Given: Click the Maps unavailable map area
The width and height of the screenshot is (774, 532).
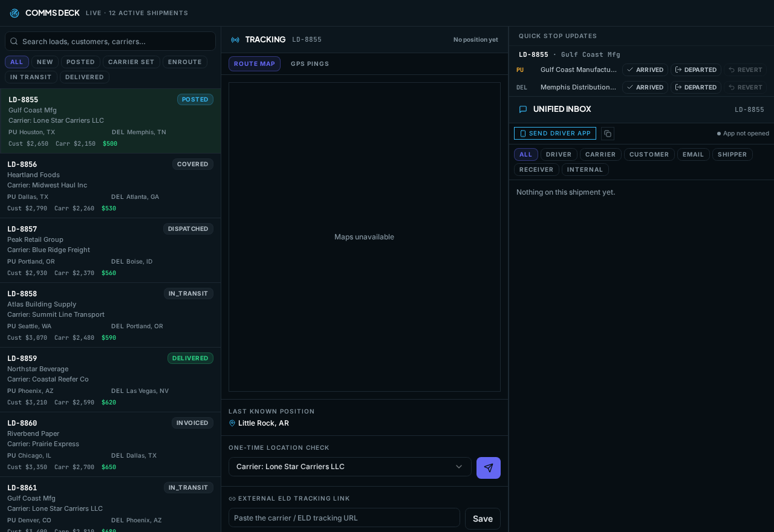Looking at the screenshot, I should pyautogui.click(x=365, y=237).
